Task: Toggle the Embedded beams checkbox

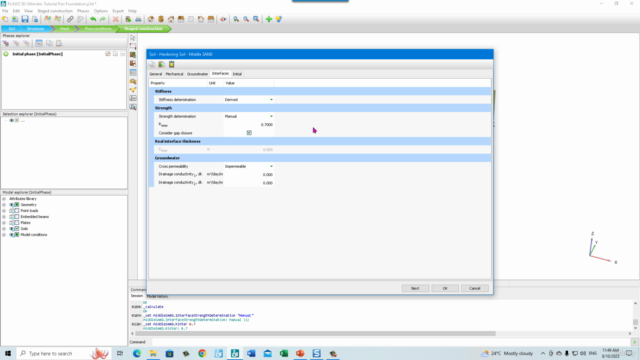Action: coord(17,217)
